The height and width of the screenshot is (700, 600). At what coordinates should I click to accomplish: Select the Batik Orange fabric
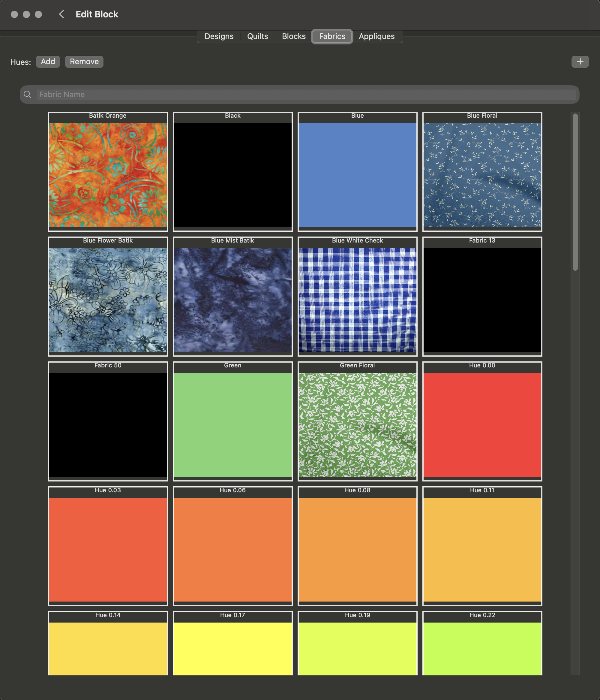click(x=108, y=171)
